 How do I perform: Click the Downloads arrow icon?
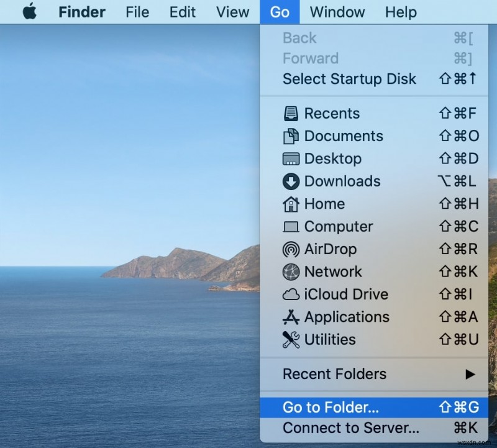291,181
